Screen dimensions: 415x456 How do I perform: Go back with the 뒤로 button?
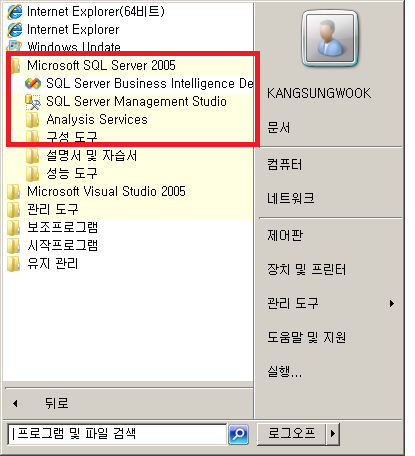click(x=128, y=403)
